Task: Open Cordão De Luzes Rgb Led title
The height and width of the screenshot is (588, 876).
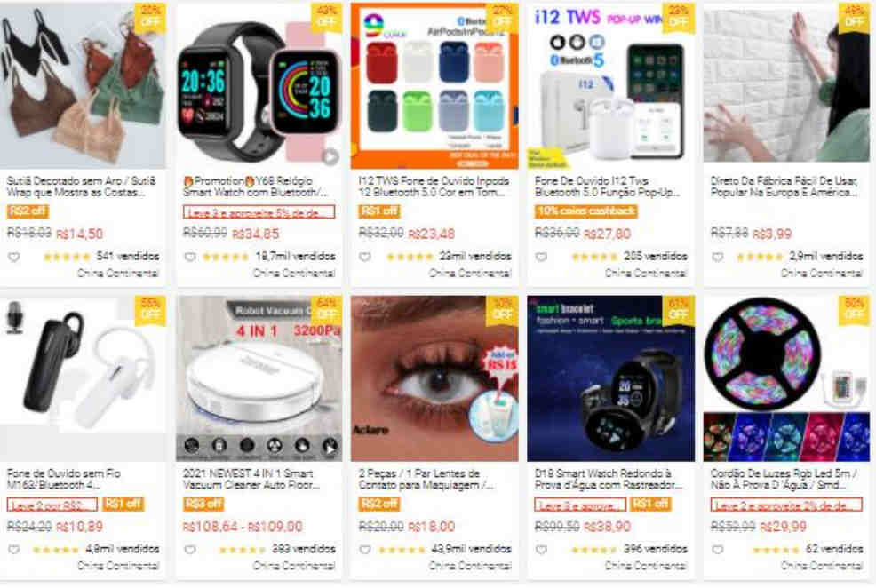Action: point(784,479)
